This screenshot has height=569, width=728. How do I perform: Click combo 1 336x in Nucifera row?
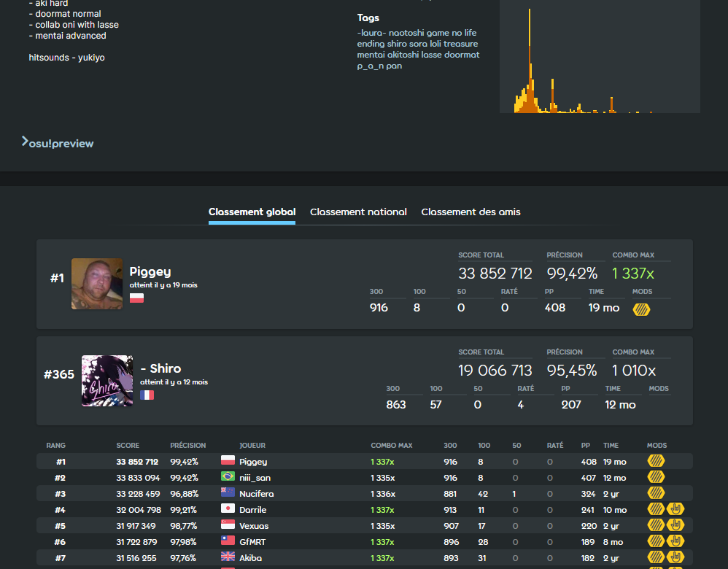[383, 494]
